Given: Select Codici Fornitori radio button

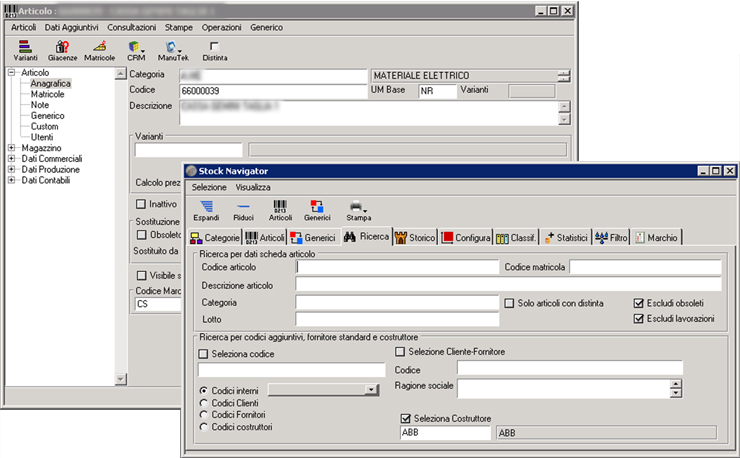Looking at the screenshot, I should click(x=203, y=415).
